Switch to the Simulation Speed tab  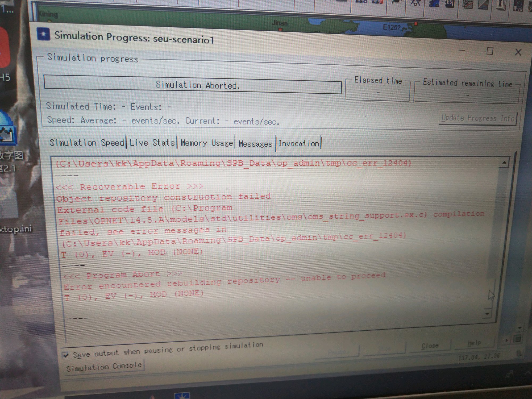(87, 143)
